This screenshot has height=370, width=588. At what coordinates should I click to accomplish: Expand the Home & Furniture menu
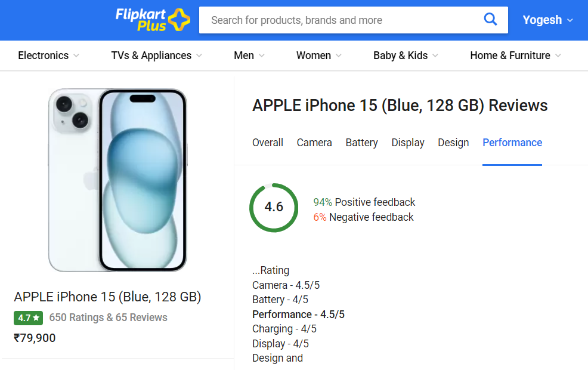[516, 55]
